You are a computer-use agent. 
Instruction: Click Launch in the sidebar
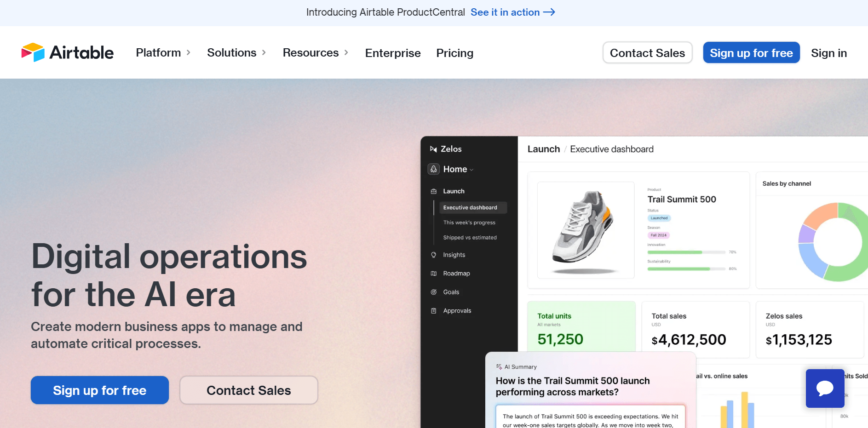(454, 191)
